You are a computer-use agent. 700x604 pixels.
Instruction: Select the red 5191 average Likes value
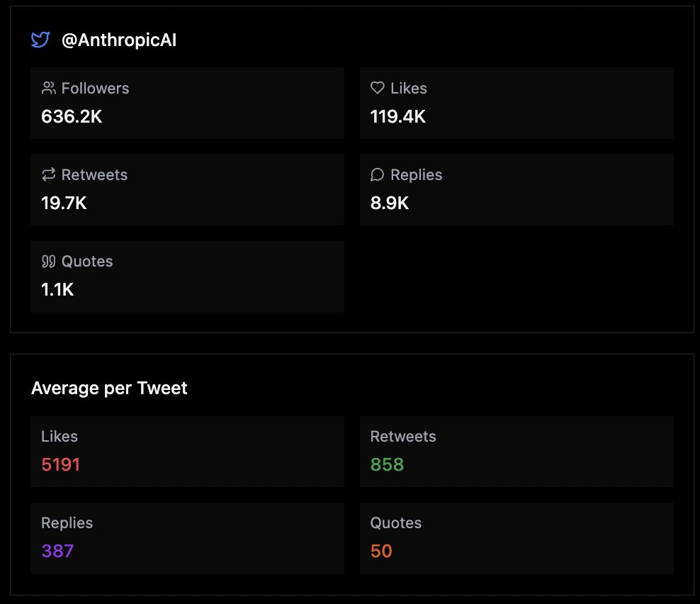tap(60, 464)
